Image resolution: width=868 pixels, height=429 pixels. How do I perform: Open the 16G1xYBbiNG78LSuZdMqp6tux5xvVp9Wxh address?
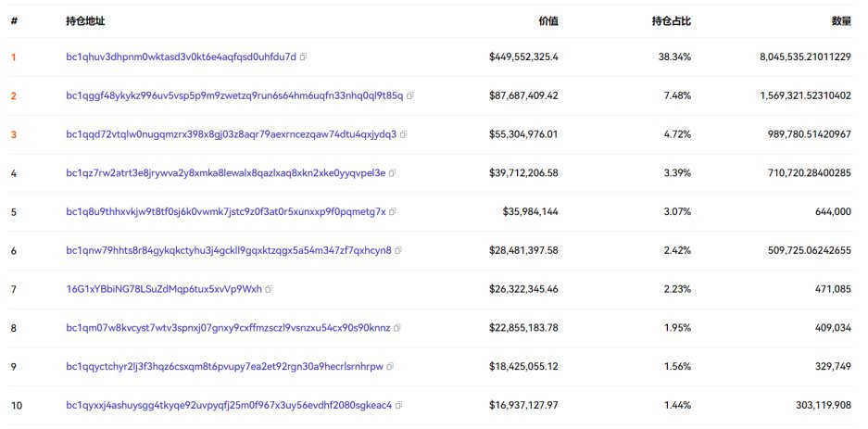tap(164, 289)
